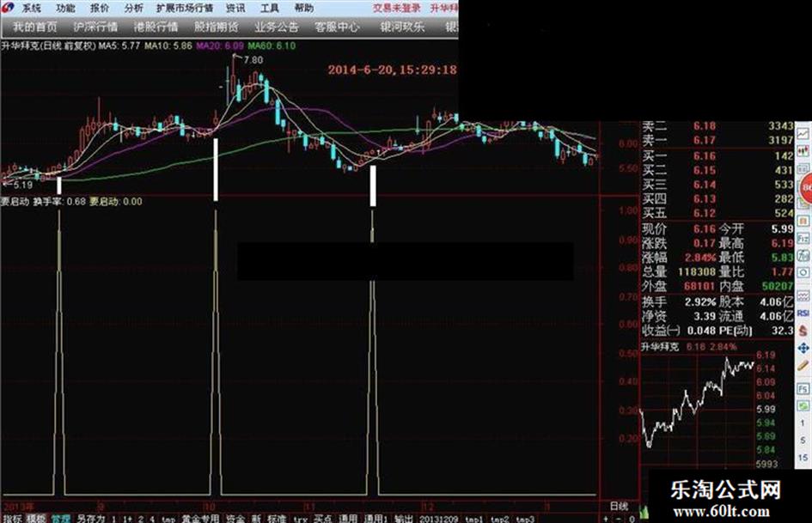
Task: Click the 7.80 high price marker
Action: (x=253, y=60)
